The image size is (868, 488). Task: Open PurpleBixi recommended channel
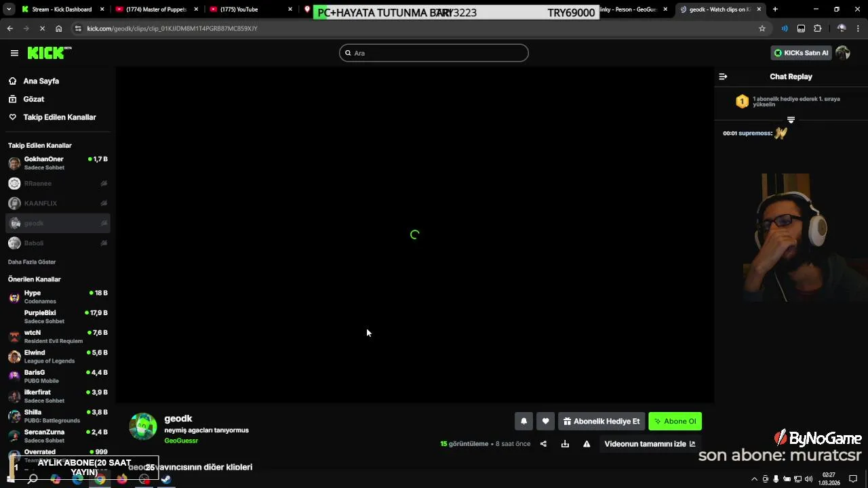pyautogui.click(x=58, y=317)
